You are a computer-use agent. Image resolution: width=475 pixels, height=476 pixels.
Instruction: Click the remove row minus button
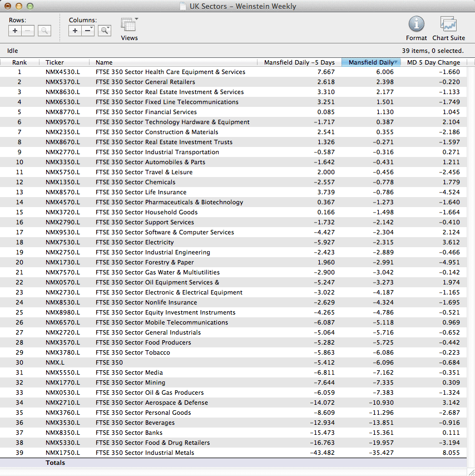pos(28,31)
